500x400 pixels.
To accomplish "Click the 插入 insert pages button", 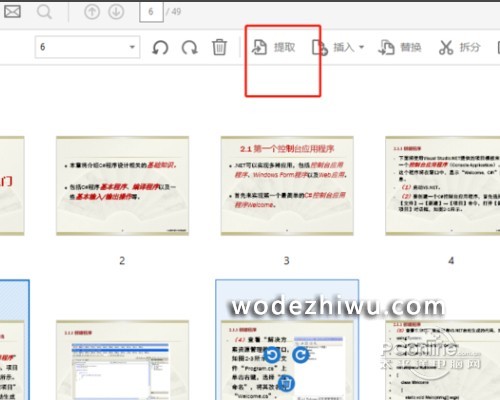I will click(333, 47).
